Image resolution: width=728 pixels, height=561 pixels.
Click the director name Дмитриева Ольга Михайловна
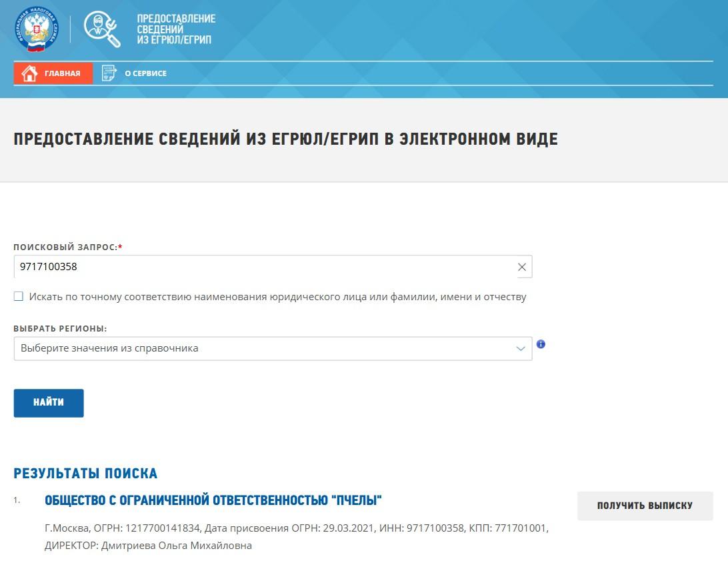coord(176,546)
